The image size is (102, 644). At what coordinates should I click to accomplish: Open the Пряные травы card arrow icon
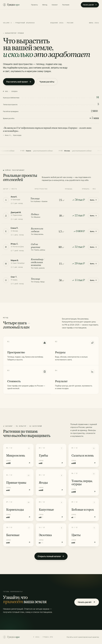pos(29,490)
